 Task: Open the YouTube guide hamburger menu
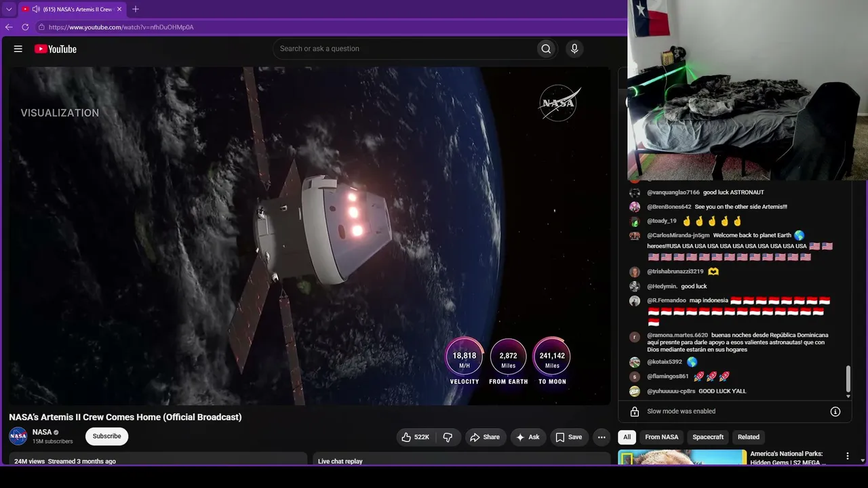(18, 49)
